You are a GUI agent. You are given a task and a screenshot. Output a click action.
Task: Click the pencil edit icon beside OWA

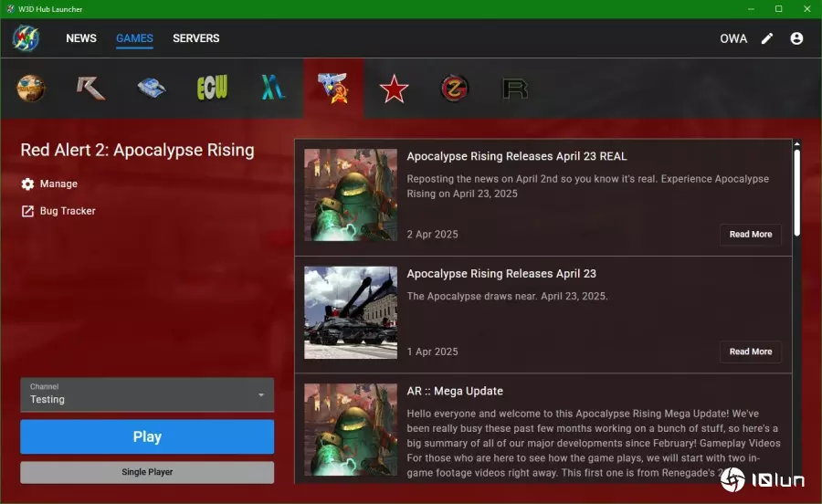tap(767, 38)
